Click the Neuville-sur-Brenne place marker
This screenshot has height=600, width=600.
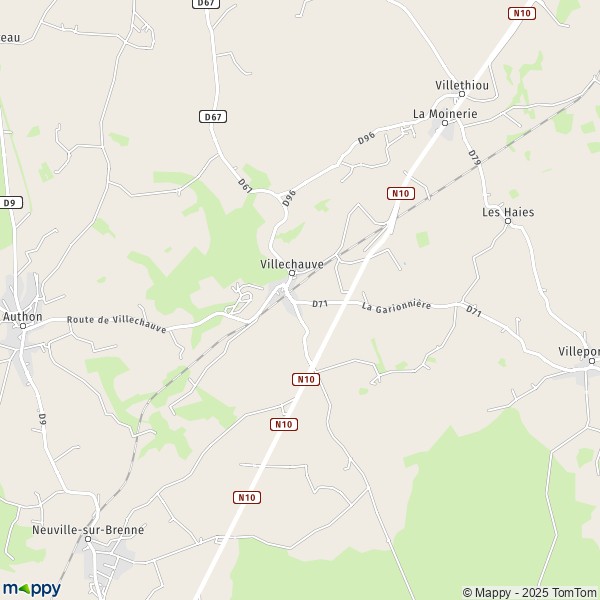point(88,539)
